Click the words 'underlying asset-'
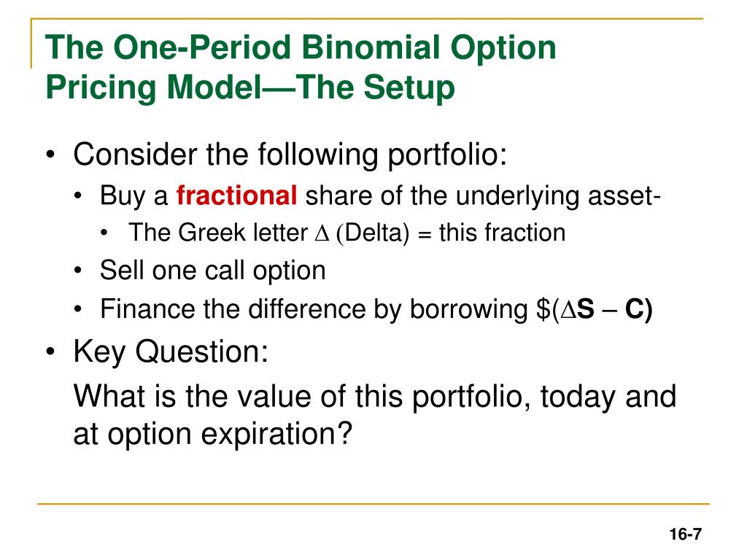747x560 pixels. click(558, 195)
